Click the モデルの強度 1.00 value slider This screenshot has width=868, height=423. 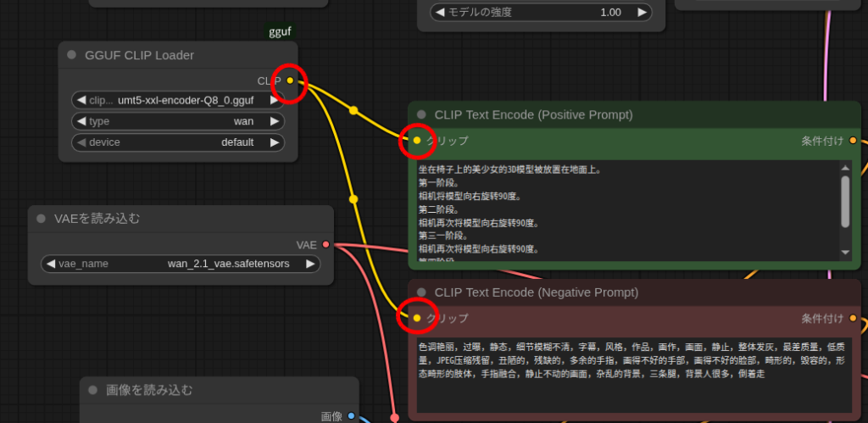click(542, 13)
